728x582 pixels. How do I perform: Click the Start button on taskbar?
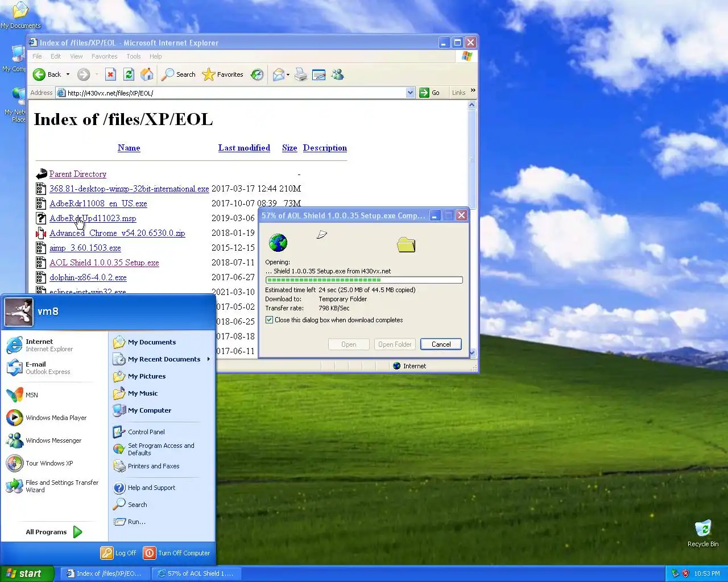click(27, 573)
